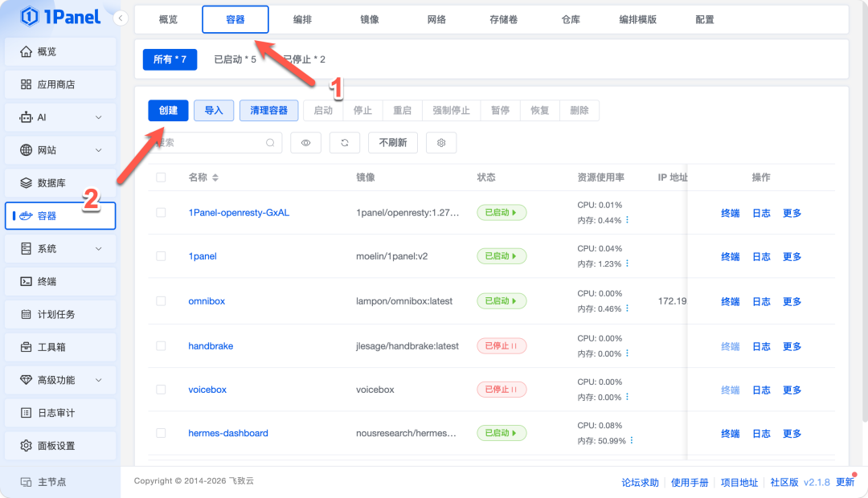Toggle the eye visibility button
The height and width of the screenshot is (498, 868).
305,143
